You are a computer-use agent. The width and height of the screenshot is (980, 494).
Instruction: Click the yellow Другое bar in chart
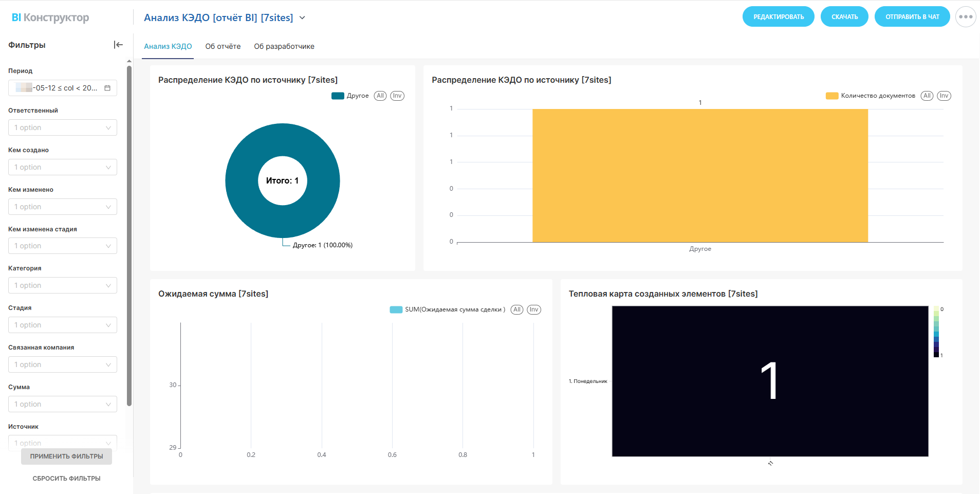click(x=699, y=175)
